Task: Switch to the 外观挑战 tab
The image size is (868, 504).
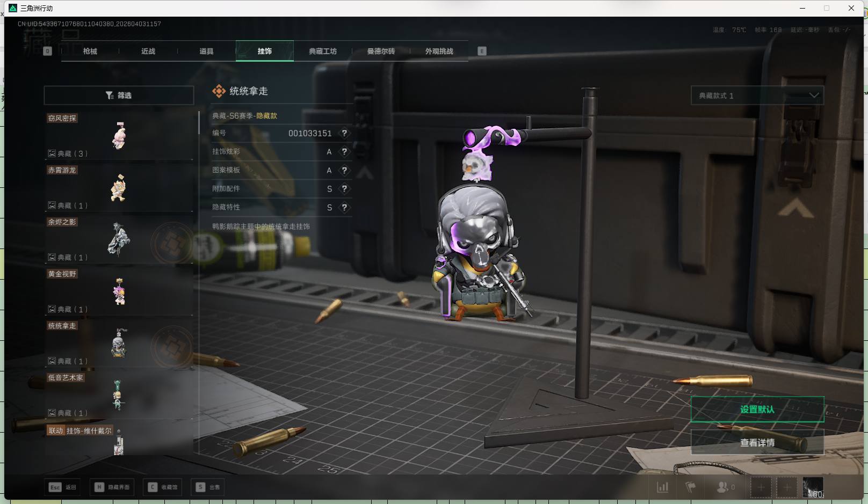Action: click(x=439, y=51)
